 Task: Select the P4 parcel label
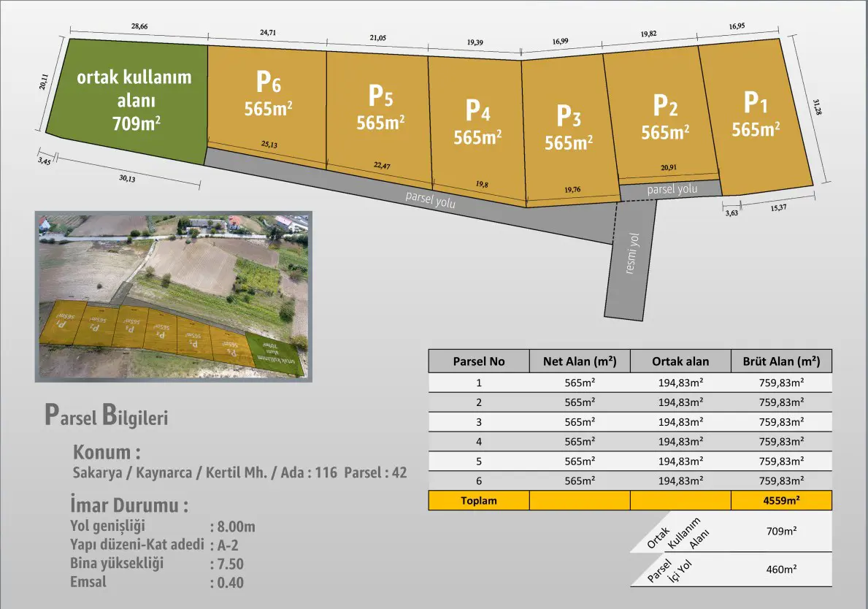(x=477, y=110)
